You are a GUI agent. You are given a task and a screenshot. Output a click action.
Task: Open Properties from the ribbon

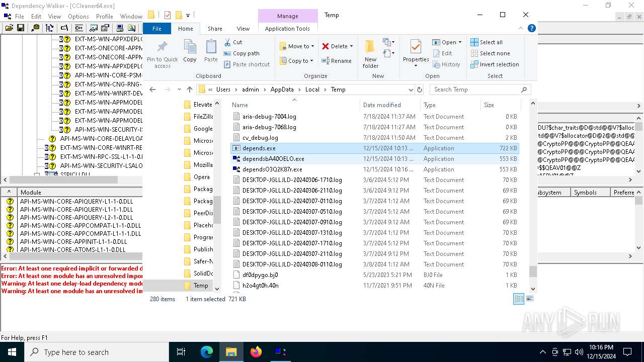(416, 54)
